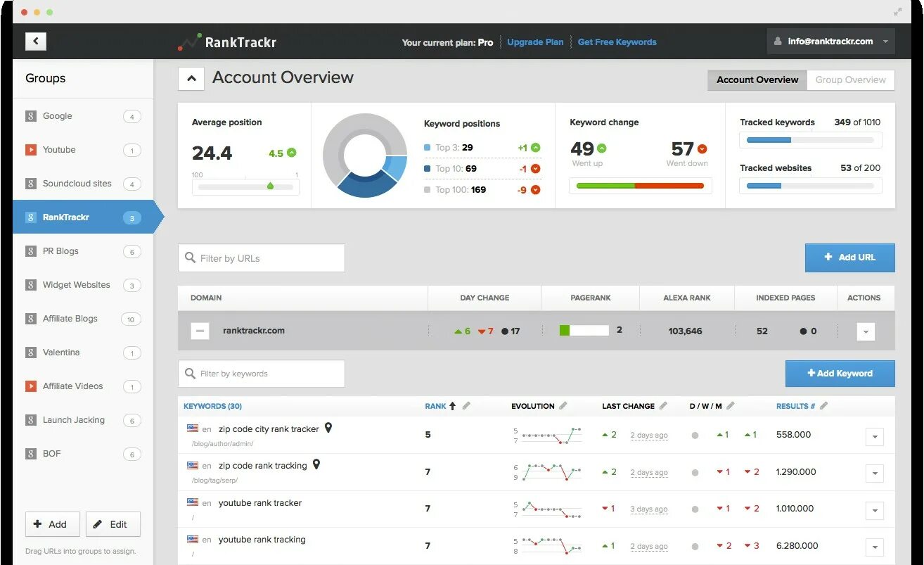Switch to the Account Overview tab
Image resolution: width=924 pixels, height=565 pixels.
click(x=757, y=80)
